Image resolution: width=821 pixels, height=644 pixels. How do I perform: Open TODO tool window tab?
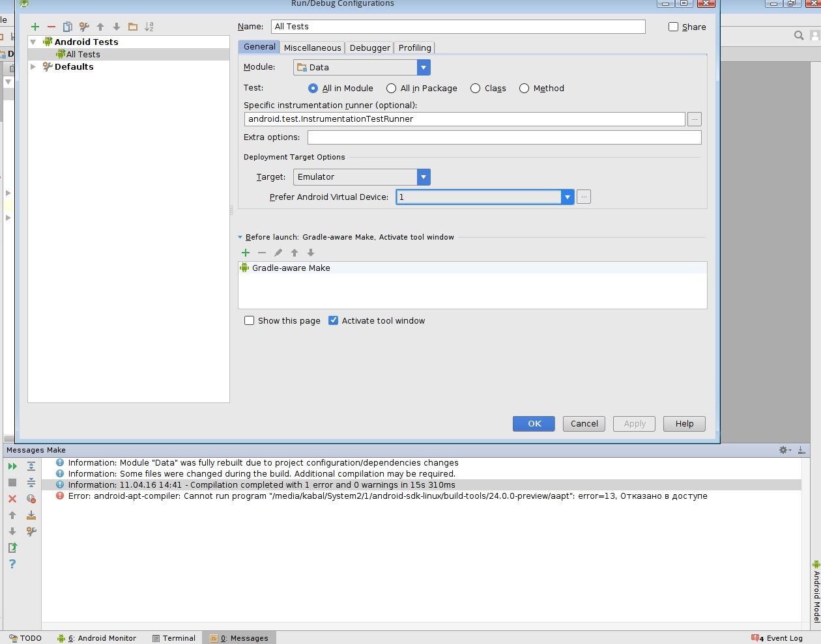(x=25, y=638)
